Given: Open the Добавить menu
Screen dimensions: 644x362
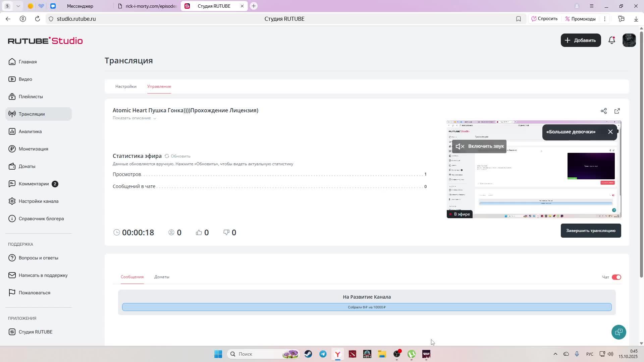Looking at the screenshot, I should click(x=581, y=40).
